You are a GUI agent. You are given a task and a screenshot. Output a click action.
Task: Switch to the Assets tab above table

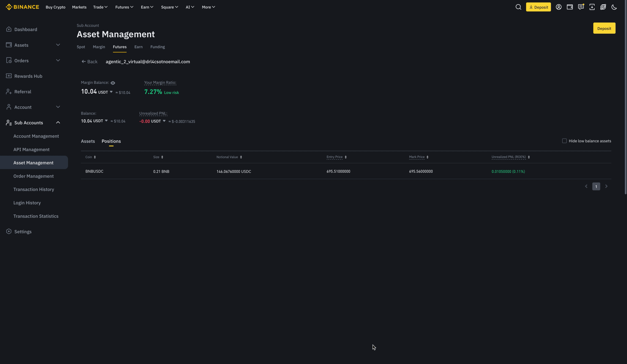pyautogui.click(x=88, y=141)
